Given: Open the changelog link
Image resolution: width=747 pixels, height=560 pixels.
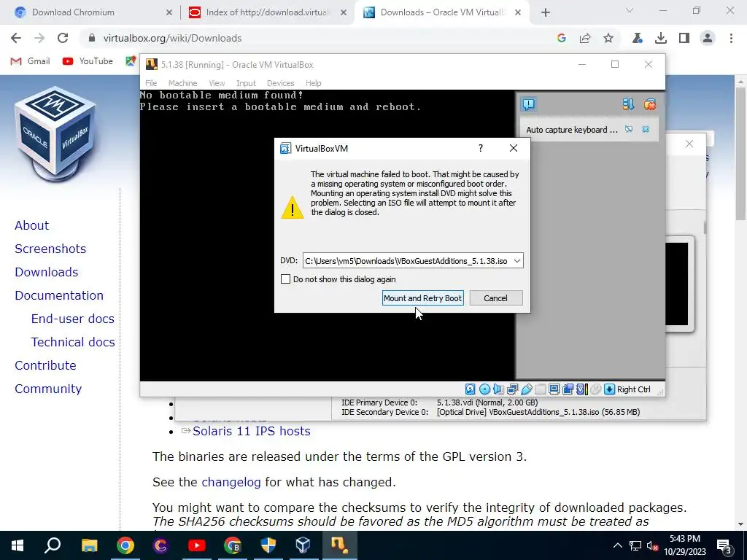Looking at the screenshot, I should pyautogui.click(x=231, y=482).
